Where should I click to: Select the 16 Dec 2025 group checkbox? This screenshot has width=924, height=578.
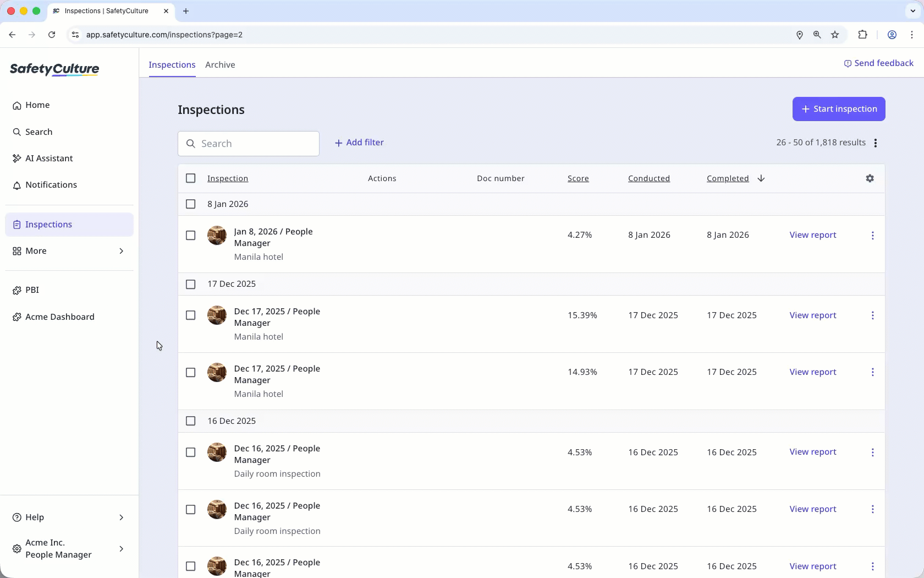point(191,421)
